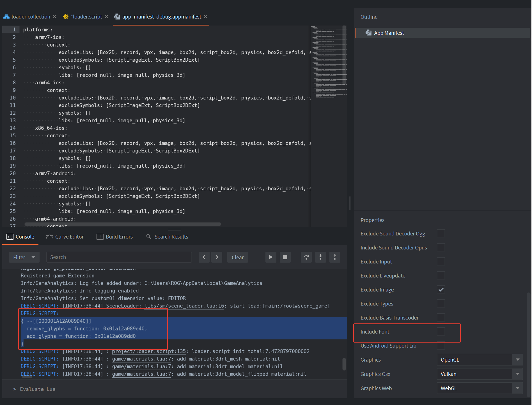Viewport: 532px width, 405px height.
Task: Open the Search Results tab
Action: pyautogui.click(x=167, y=237)
